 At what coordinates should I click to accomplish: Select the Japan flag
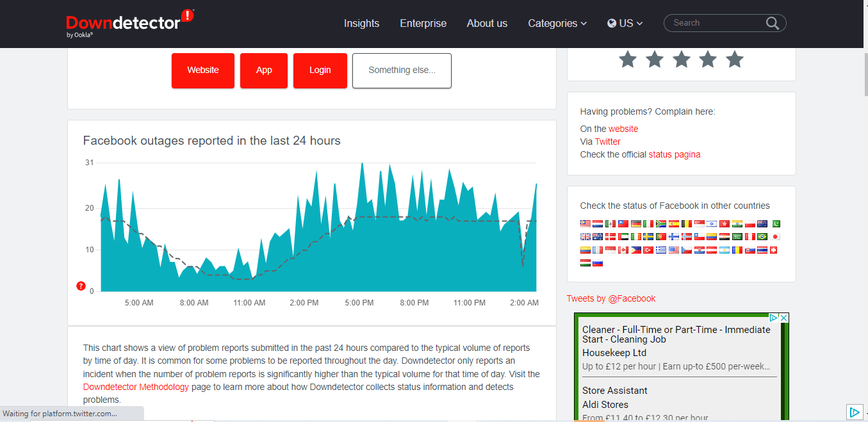[x=776, y=237]
